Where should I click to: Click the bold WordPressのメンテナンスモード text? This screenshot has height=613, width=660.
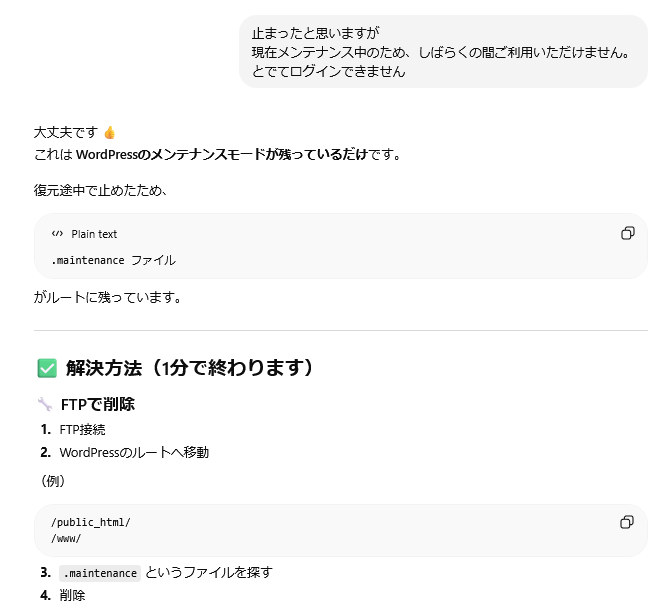(x=170, y=154)
